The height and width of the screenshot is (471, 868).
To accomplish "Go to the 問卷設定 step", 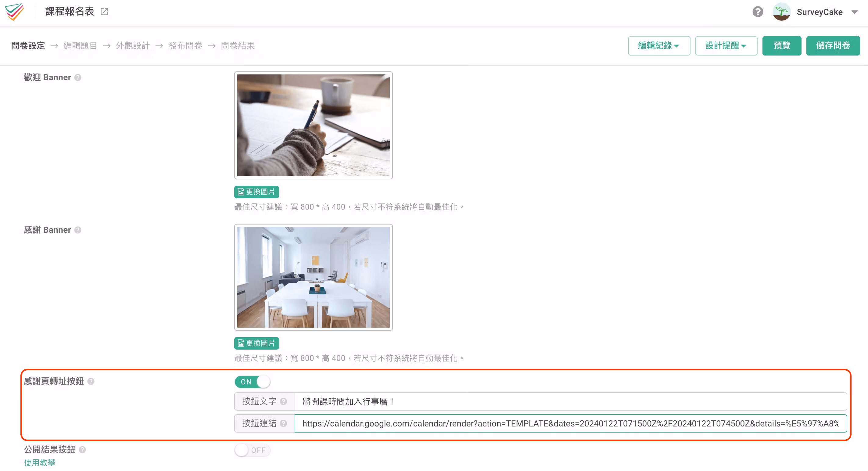I will (x=28, y=45).
